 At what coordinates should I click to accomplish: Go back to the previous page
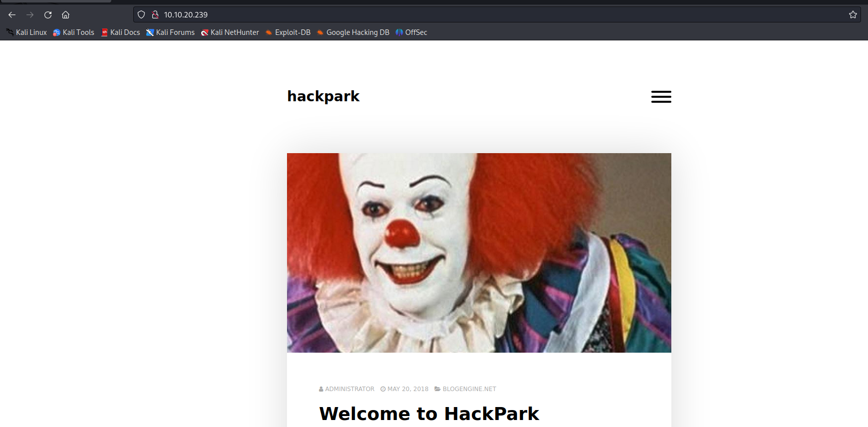click(12, 15)
